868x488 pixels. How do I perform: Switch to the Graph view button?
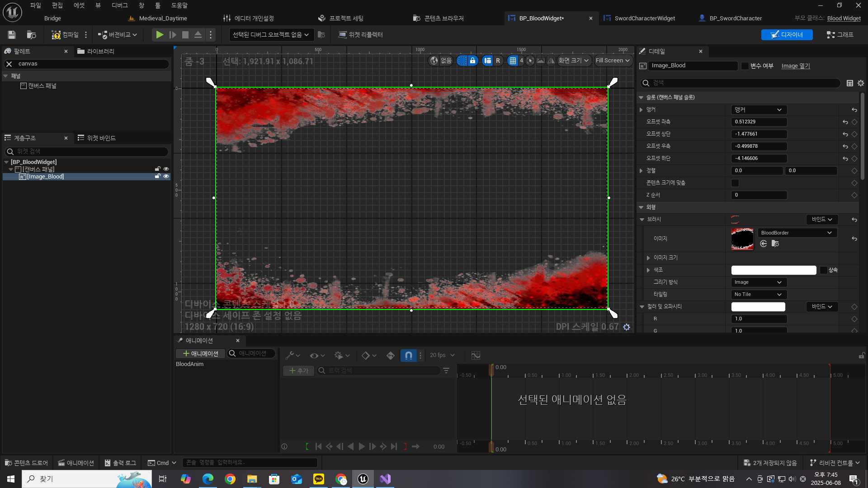840,35
